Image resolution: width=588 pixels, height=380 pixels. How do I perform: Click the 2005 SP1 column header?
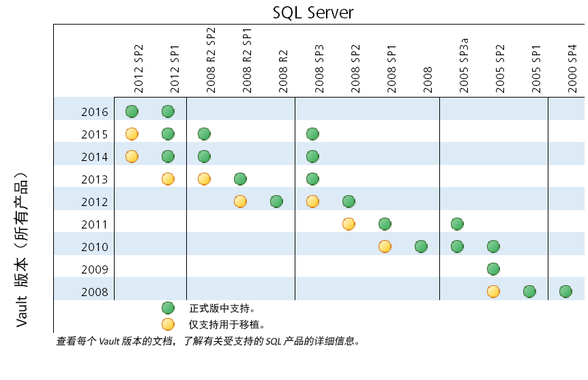pos(536,69)
